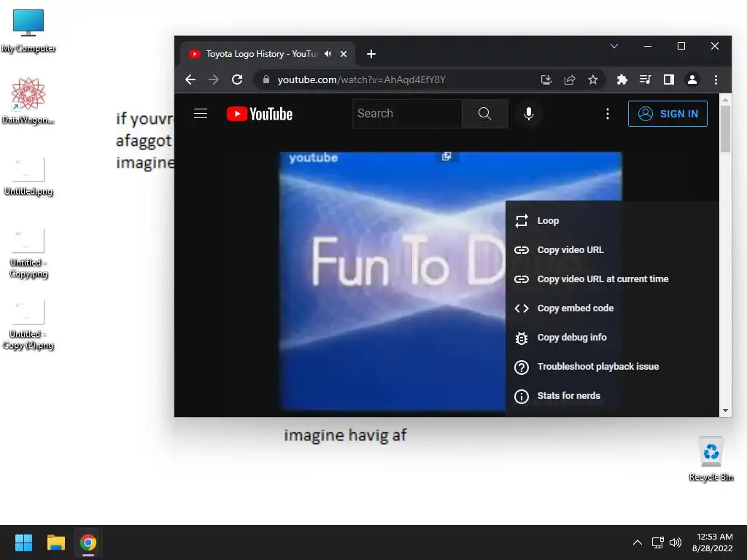Toggle the Chrome side panel icon
This screenshot has width=747, height=560.
point(669,79)
